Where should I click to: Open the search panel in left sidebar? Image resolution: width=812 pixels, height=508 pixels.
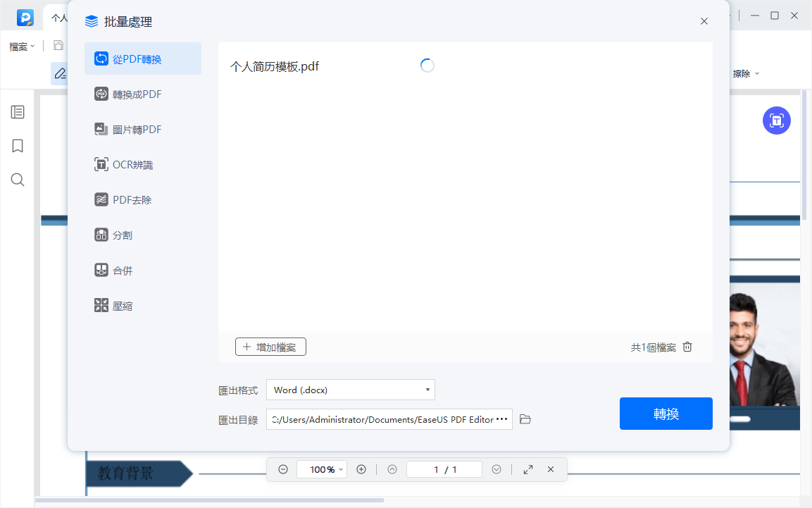coord(17,180)
